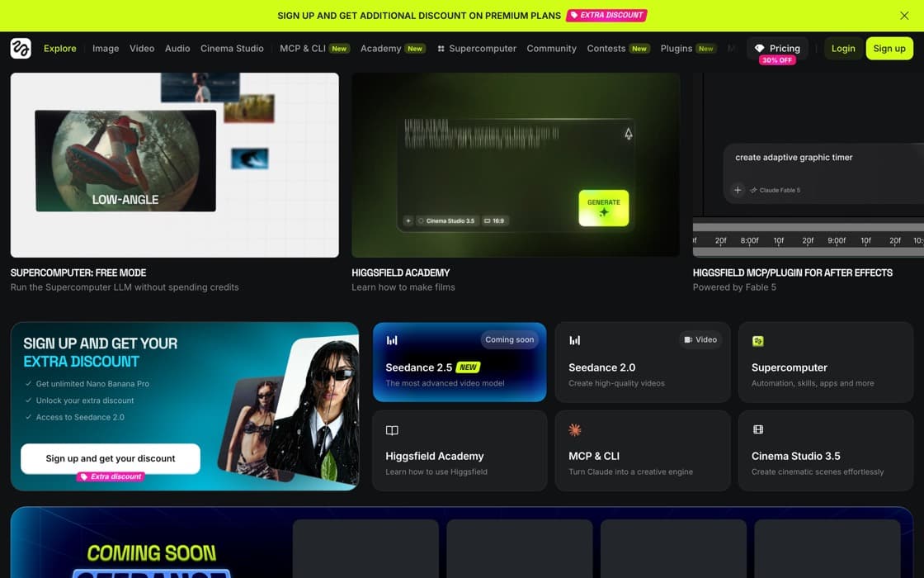Open the MCP & CLI card

[643, 451]
